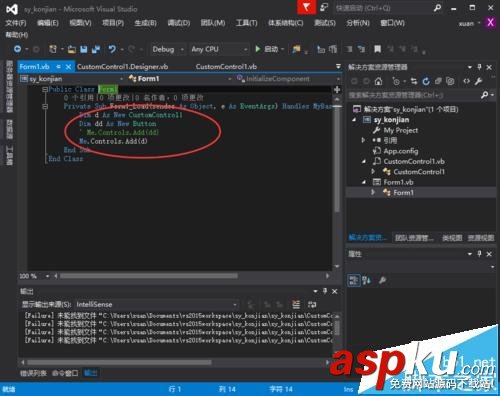Click the Quick Launch search field
This screenshot has height=396, width=500.
382,8
